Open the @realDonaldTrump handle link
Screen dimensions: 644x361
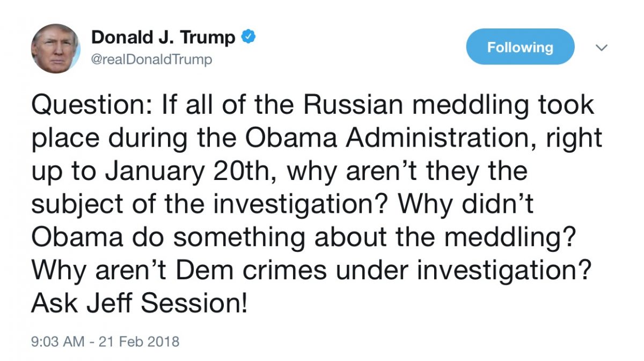coord(152,59)
